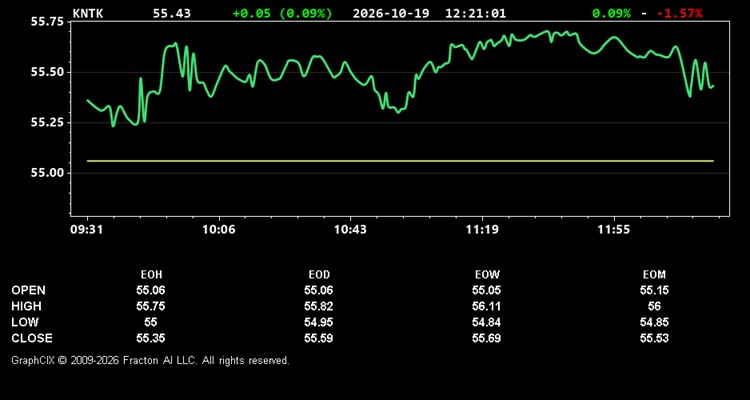Click the EOH open value 55.06
The height and width of the screenshot is (400, 750).
(x=151, y=290)
